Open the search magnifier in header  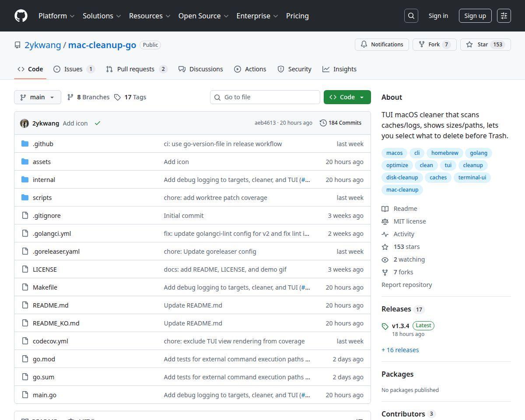click(411, 16)
